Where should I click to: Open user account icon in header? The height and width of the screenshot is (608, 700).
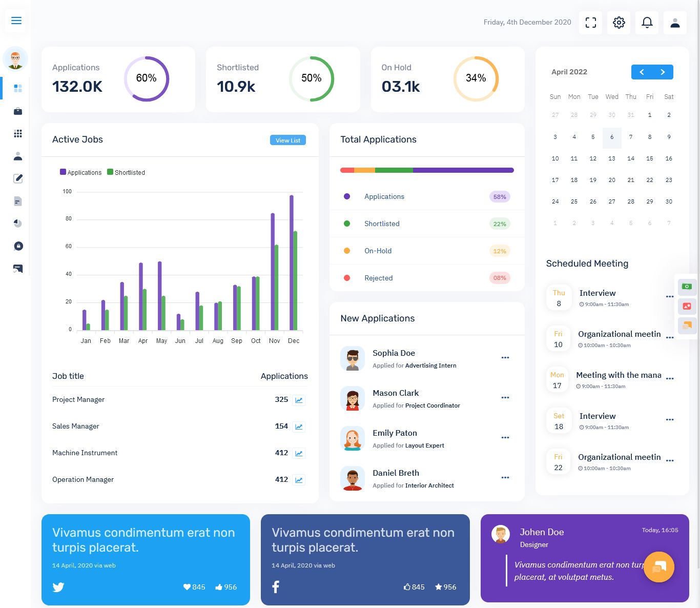[x=675, y=23]
